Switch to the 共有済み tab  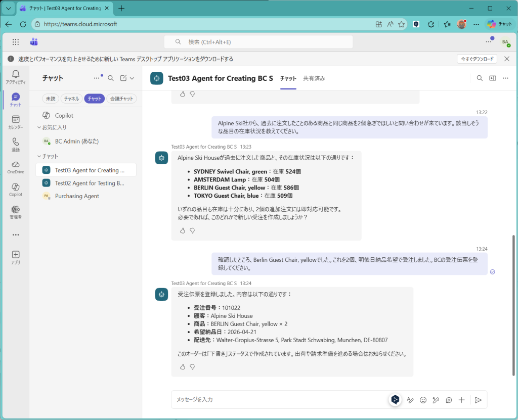point(314,78)
